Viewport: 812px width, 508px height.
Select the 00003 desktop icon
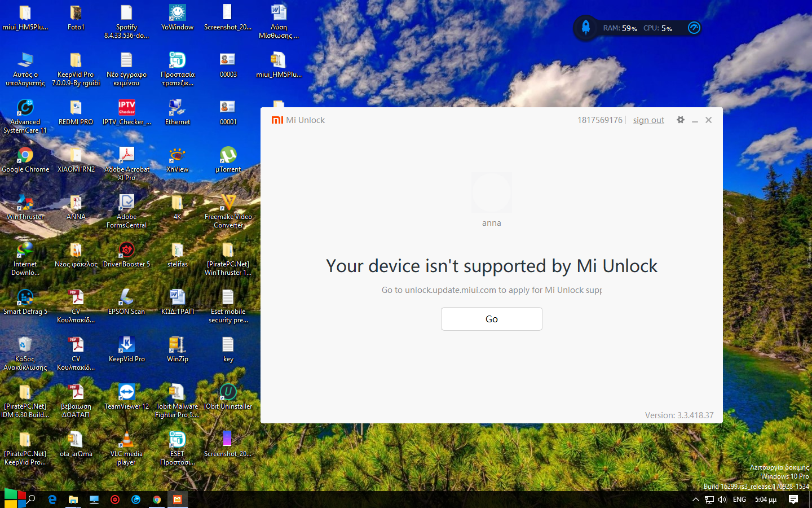coord(228,65)
